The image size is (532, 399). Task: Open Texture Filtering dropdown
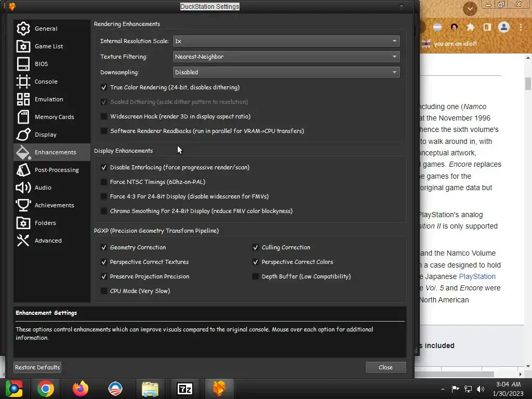click(286, 57)
